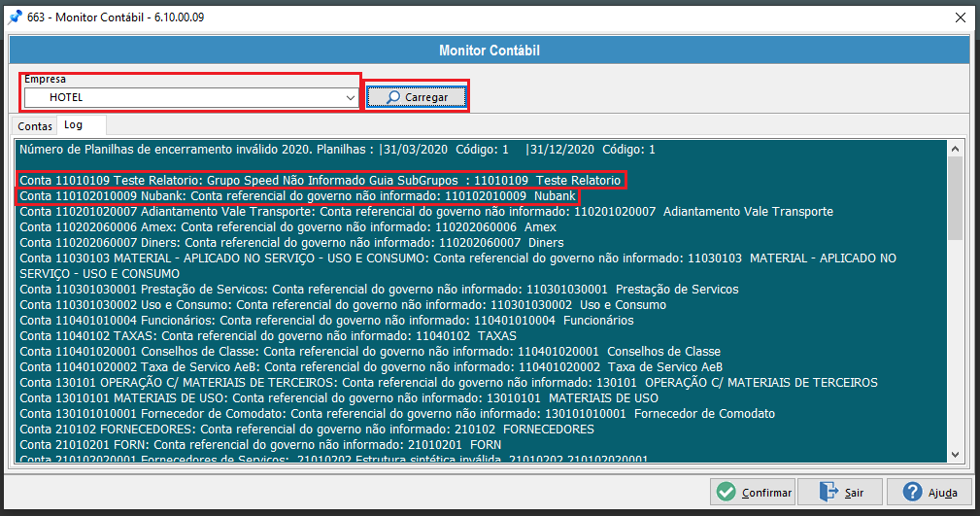Open Ajuda help button

929,493
